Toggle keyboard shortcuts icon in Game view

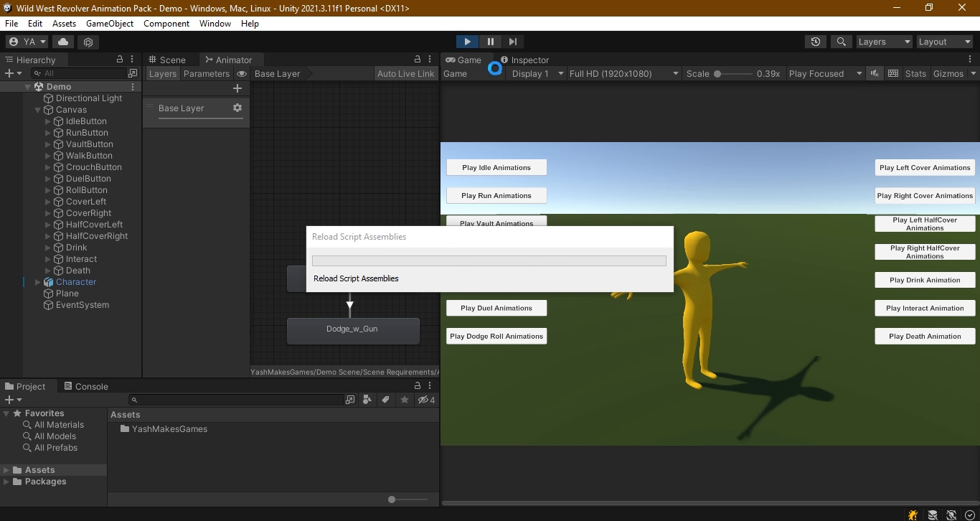pyautogui.click(x=893, y=73)
